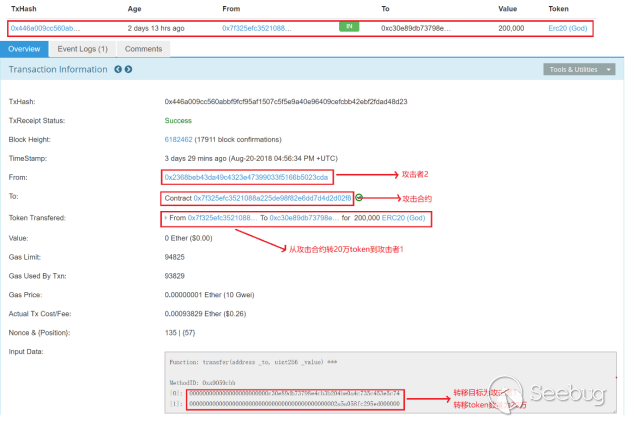This screenshot has width=634, height=422.
Task: Click the [0] parameter line in Input Data
Action: click(285, 393)
